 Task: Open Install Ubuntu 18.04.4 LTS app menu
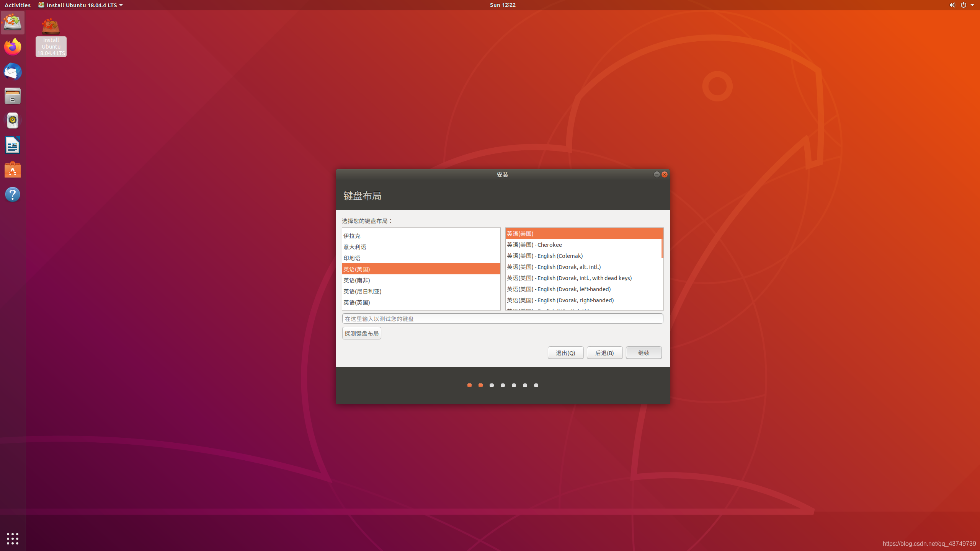[x=80, y=5]
